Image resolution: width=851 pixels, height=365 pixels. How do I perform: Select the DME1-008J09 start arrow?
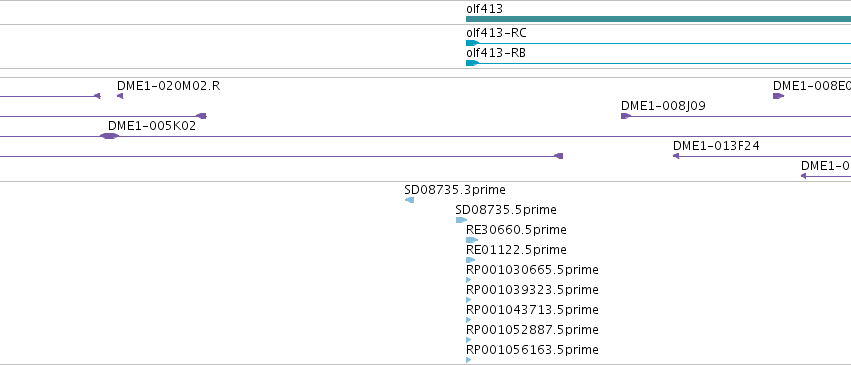click(626, 116)
